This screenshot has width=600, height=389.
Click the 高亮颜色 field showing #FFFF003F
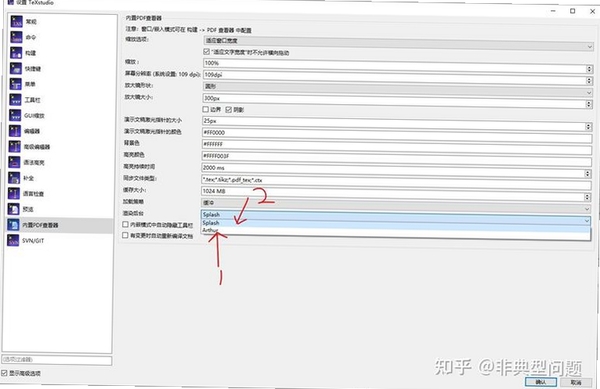coord(397,159)
